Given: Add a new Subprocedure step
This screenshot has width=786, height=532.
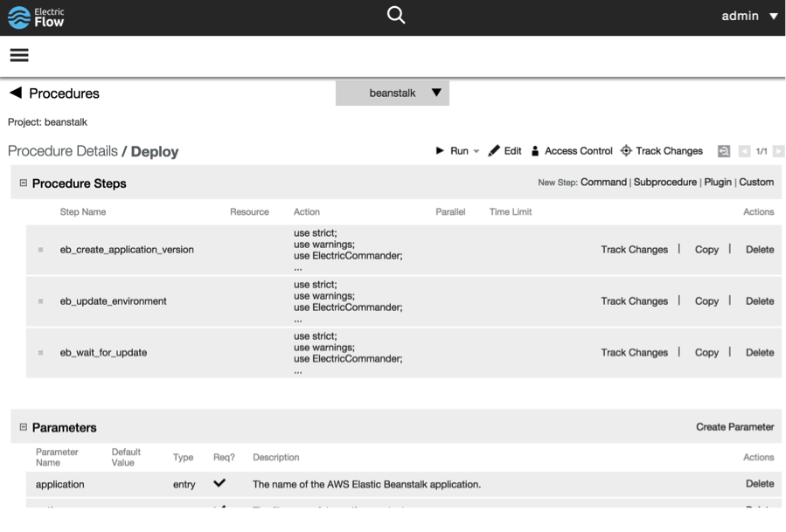Looking at the screenshot, I should click(665, 183).
